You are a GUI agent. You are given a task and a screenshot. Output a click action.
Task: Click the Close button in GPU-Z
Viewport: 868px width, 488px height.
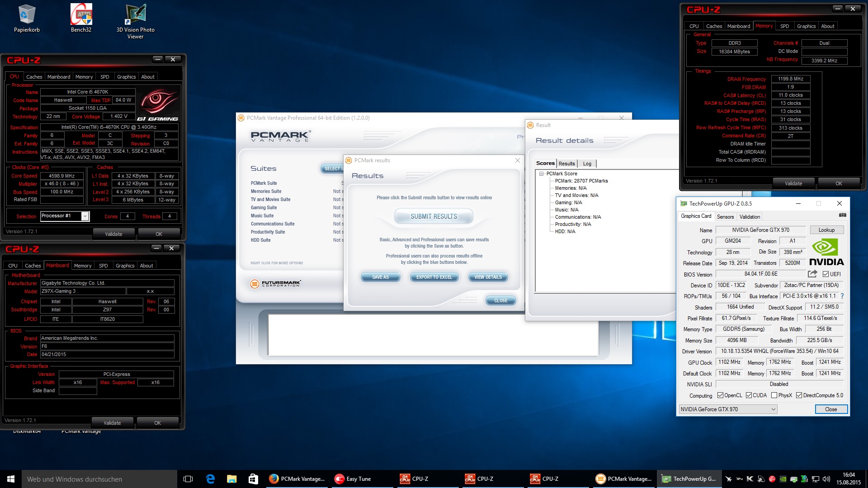pyautogui.click(x=831, y=409)
